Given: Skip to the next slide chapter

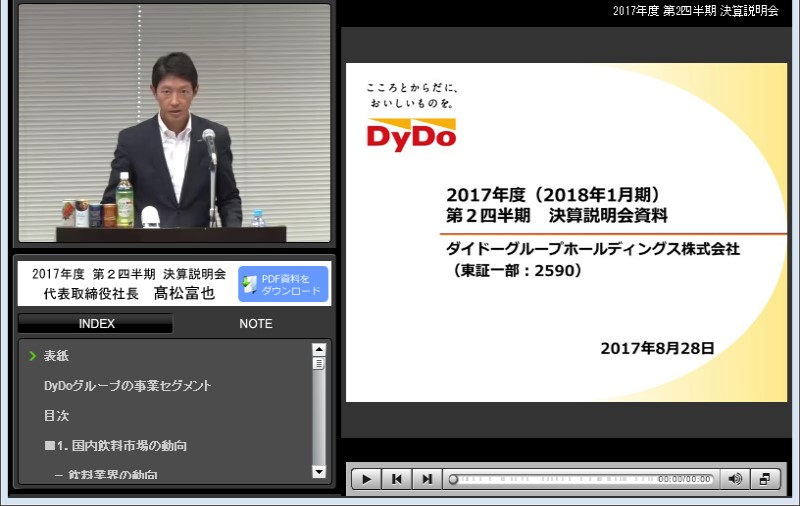Looking at the screenshot, I should coord(427,479).
